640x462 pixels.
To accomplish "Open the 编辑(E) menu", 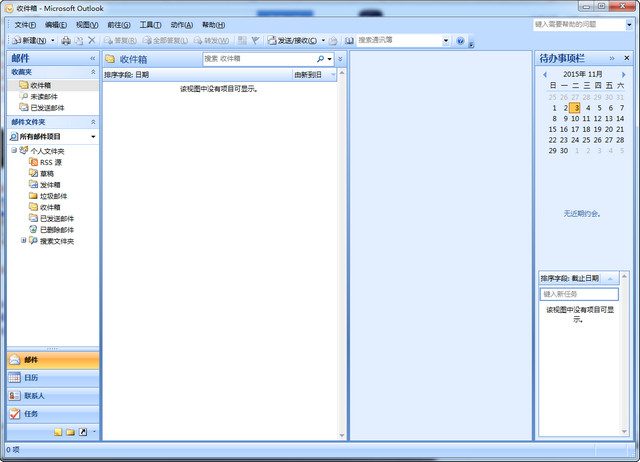I will 56,25.
